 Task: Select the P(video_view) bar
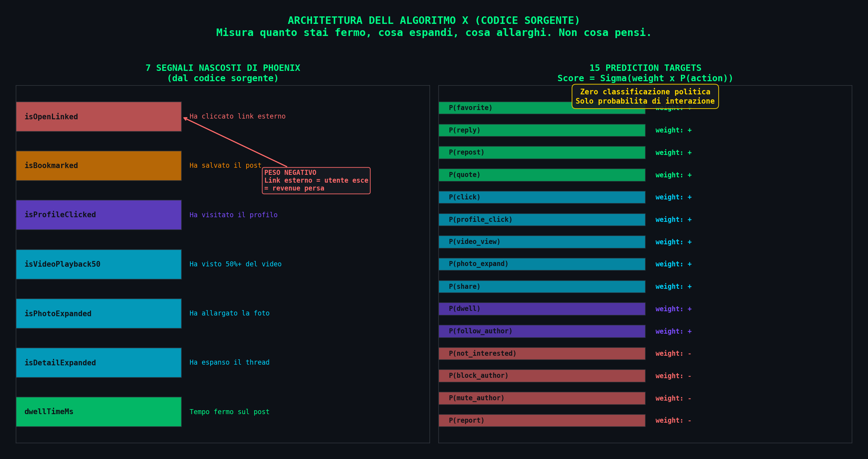pos(541,242)
